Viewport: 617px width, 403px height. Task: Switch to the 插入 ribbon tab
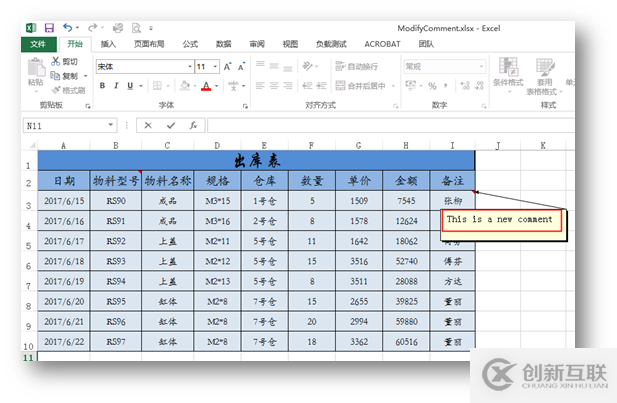[x=108, y=44]
